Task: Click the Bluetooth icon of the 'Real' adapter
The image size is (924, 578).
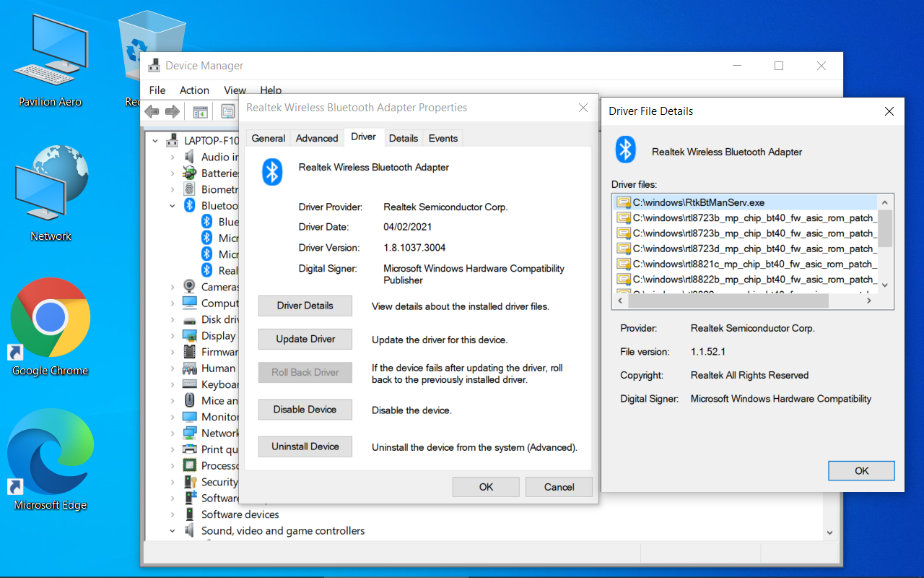Action: [206, 270]
